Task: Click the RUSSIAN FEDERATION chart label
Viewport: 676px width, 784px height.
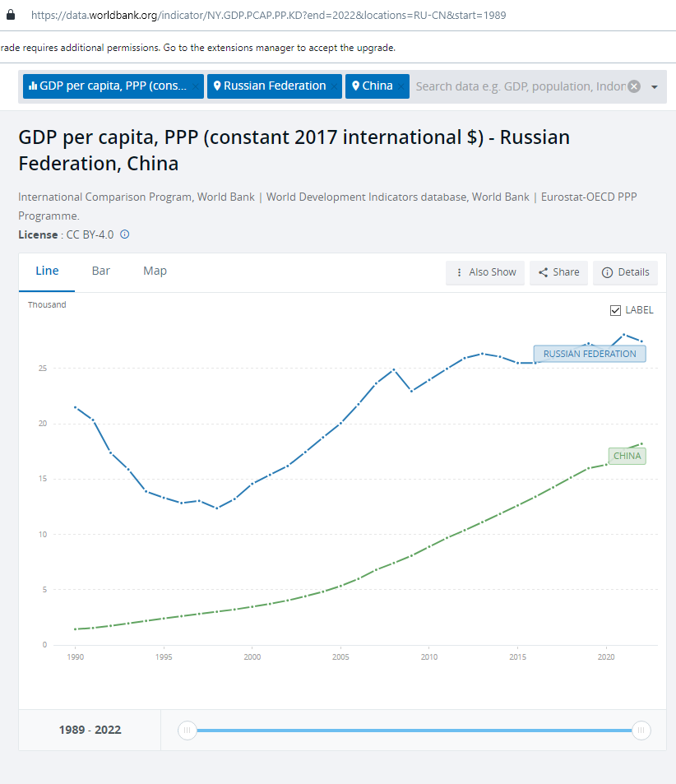Action: click(590, 354)
